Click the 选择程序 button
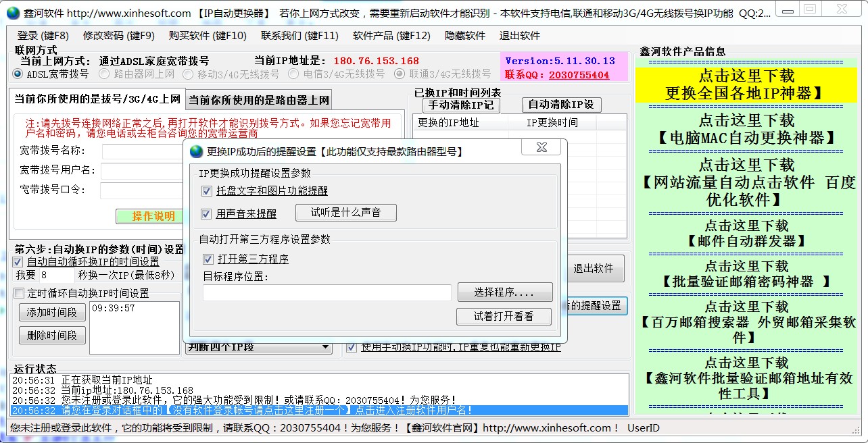 504,292
